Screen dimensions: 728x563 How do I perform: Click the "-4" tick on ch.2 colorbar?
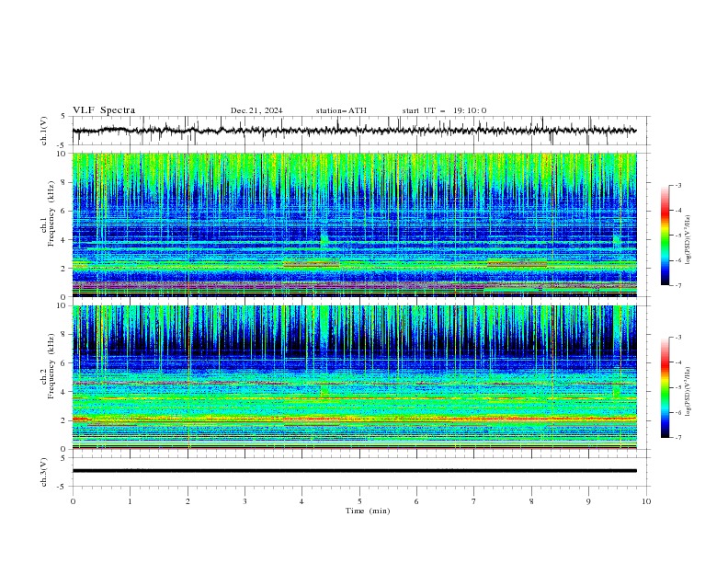click(x=677, y=362)
